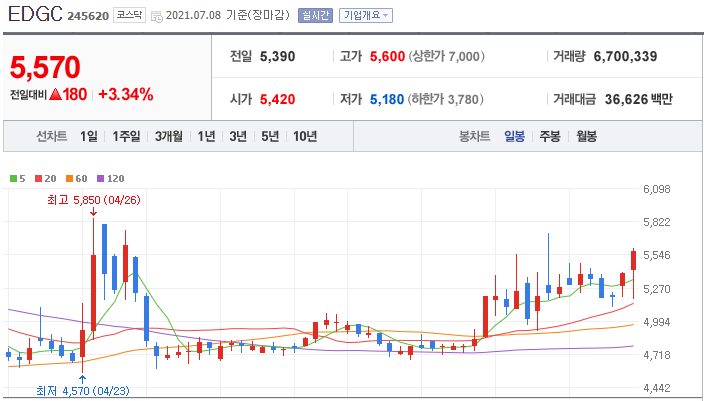The image size is (704, 401).
Task: Click the green 5-day moving average swatch
Action: point(13,179)
